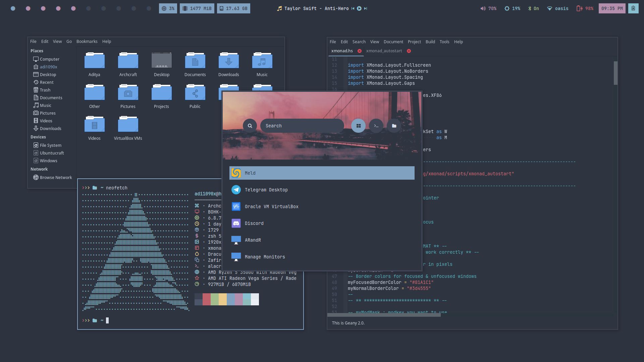Open the Music folder in file manager
The width and height of the screenshot is (644, 362).
click(262, 61)
